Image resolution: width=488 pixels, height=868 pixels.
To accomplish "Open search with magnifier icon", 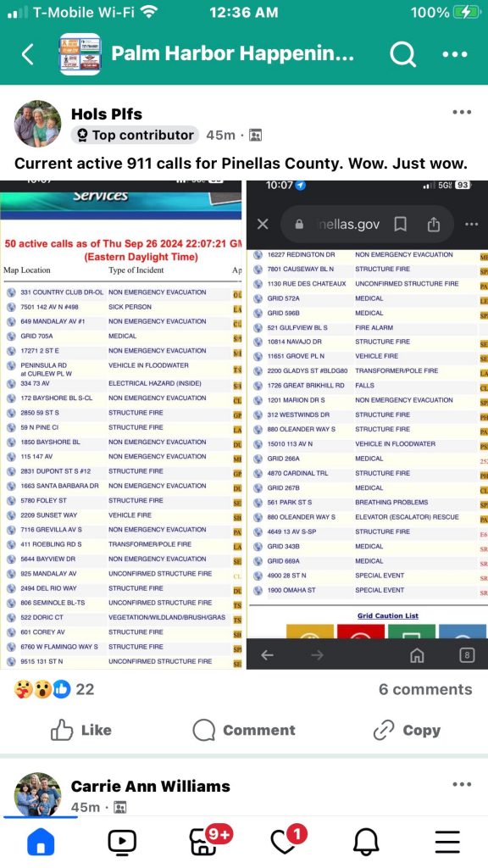I will (402, 54).
